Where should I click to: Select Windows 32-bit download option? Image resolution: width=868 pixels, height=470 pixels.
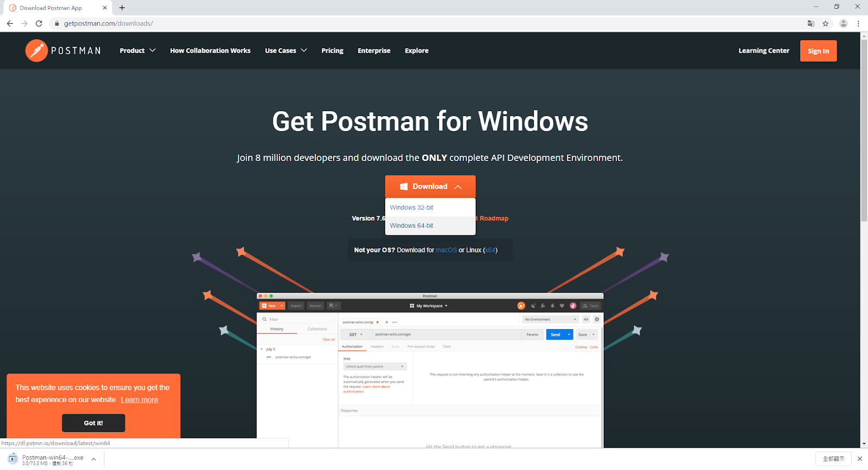pos(430,208)
